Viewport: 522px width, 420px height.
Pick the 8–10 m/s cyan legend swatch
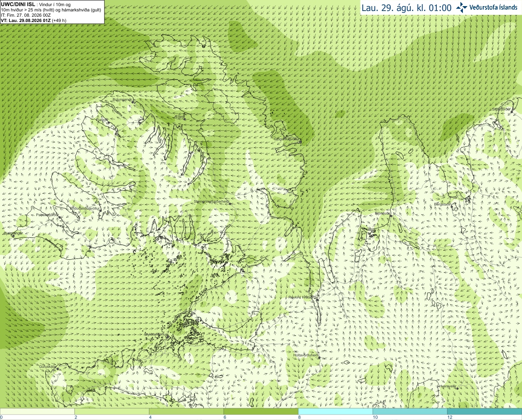(336, 411)
